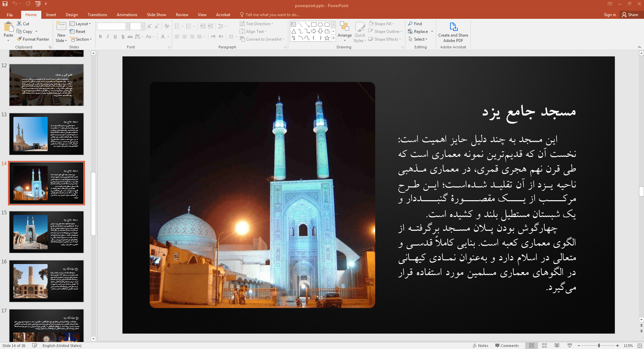Image resolution: width=644 pixels, height=349 pixels.
Task: Click the zoom in plus button
Action: (617, 346)
